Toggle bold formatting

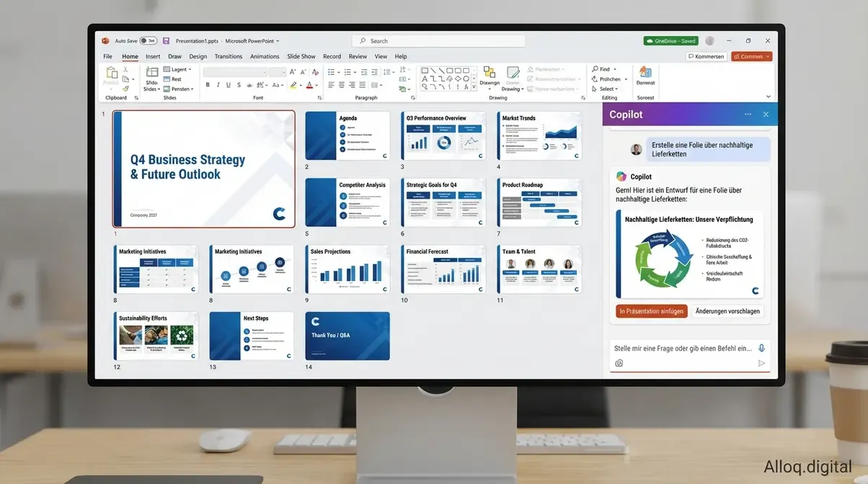pos(208,85)
